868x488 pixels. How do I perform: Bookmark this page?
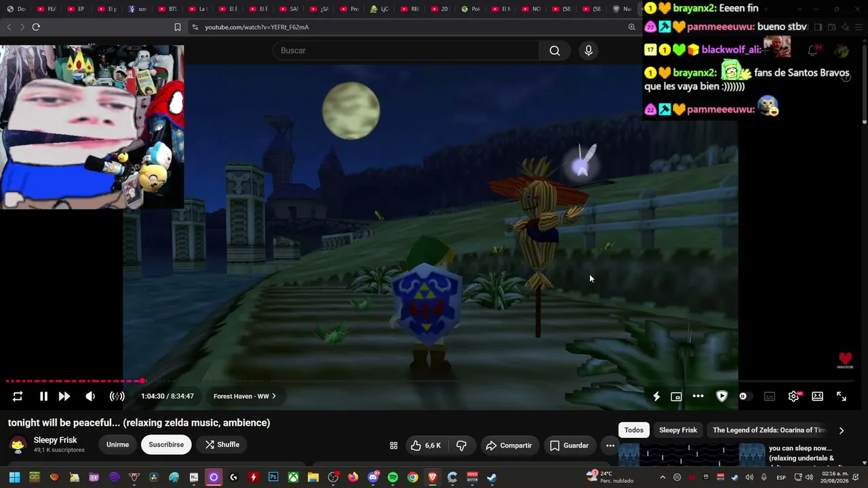click(x=178, y=27)
